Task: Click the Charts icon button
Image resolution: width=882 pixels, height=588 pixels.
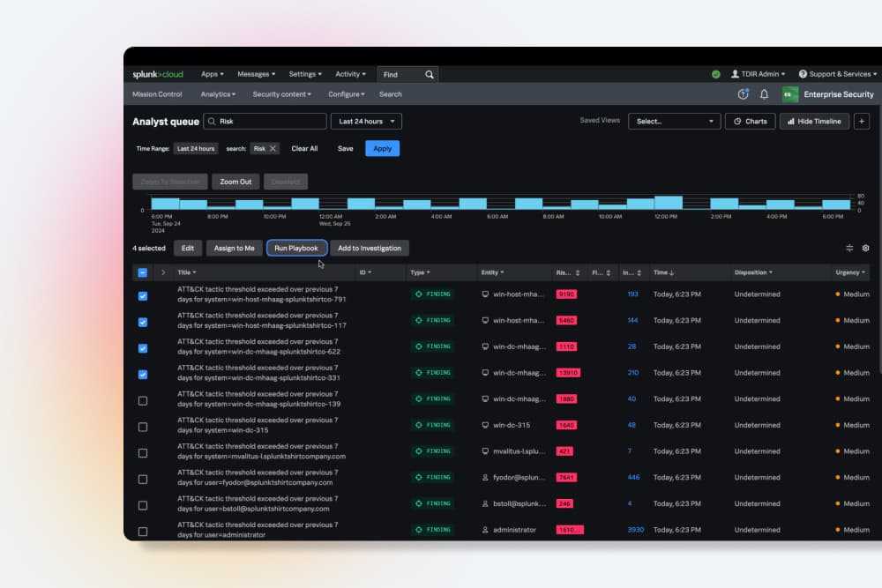Action: click(750, 121)
